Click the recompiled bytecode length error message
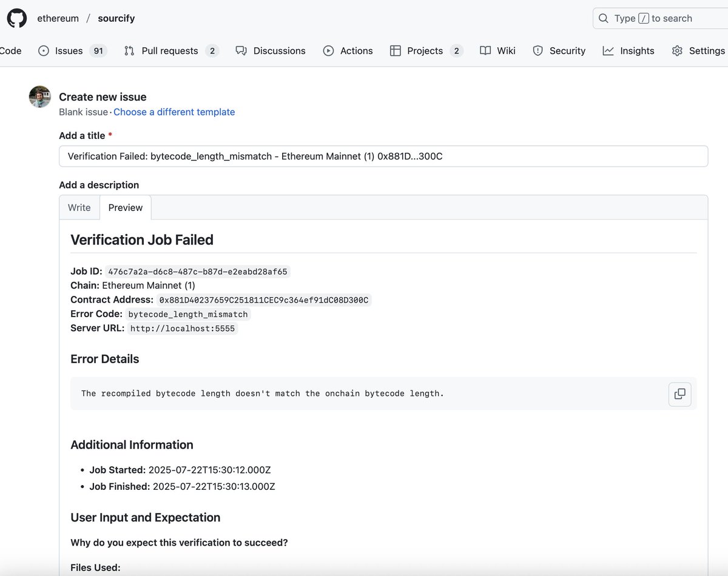The image size is (728, 576). 263,393
